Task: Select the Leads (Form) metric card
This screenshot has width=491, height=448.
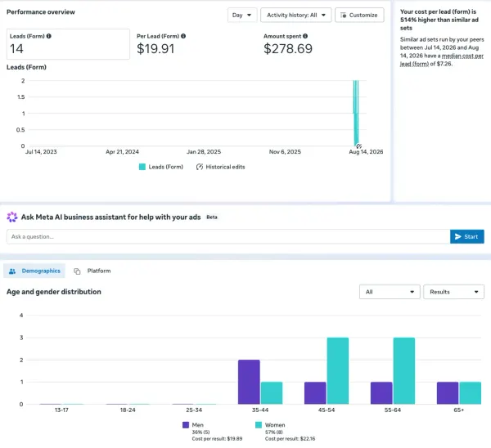Action: click(68, 44)
